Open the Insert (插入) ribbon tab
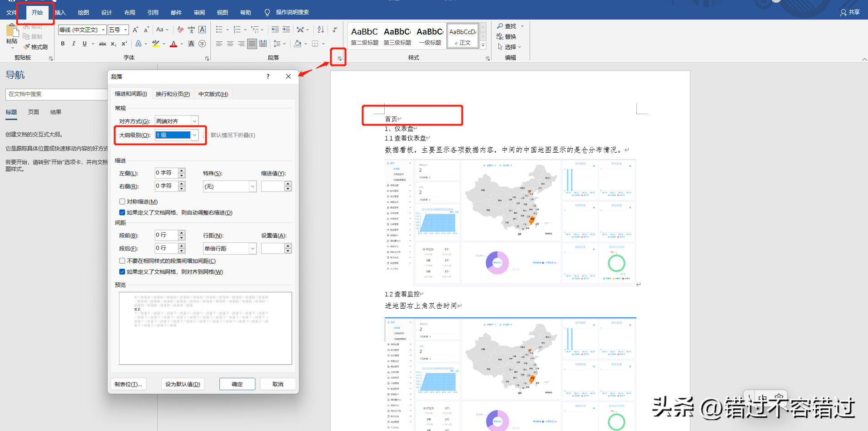Image resolution: width=868 pixels, height=431 pixels. [x=60, y=12]
